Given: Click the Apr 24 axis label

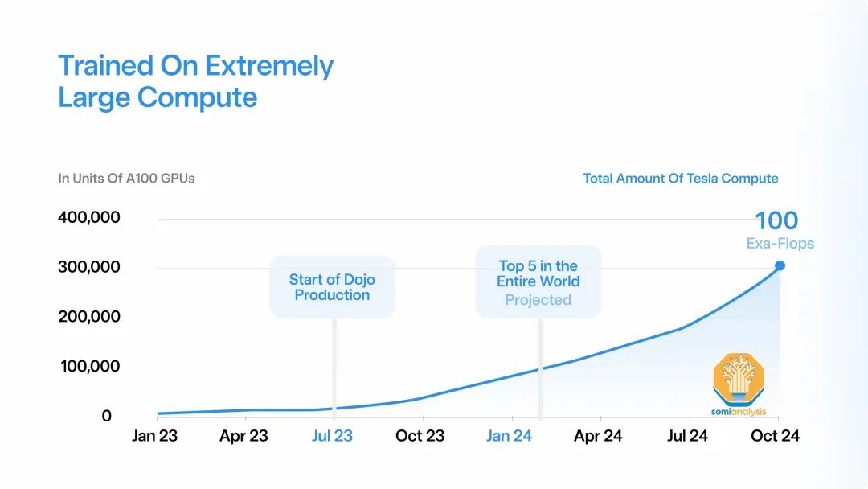Looking at the screenshot, I should (599, 436).
